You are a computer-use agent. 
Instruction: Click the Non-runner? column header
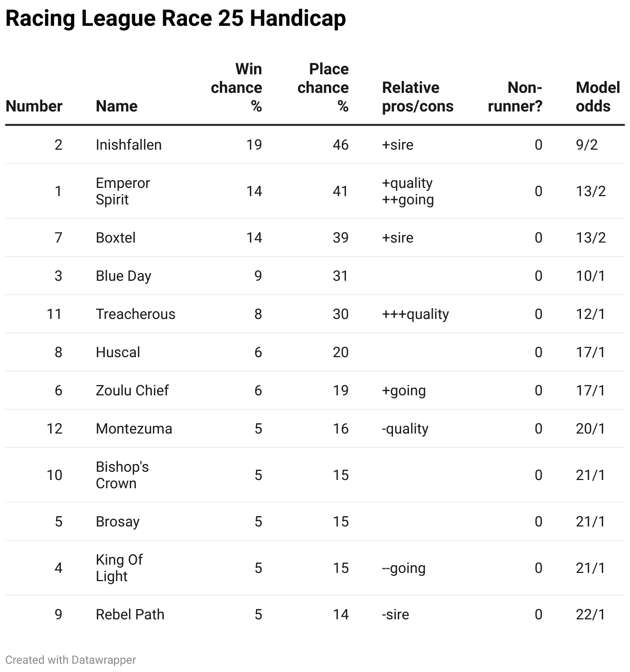[515, 97]
